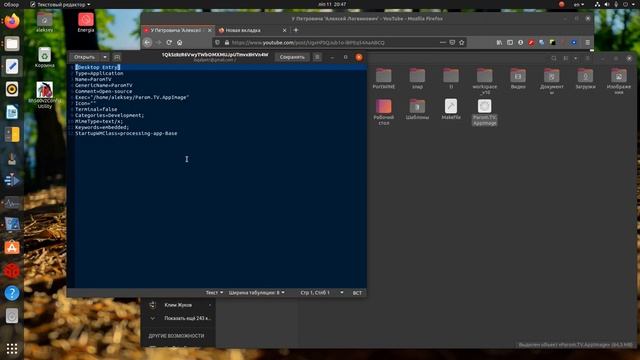Show all applications grid
This screenshot has width=640, height=360.
pyautogui.click(x=12, y=348)
